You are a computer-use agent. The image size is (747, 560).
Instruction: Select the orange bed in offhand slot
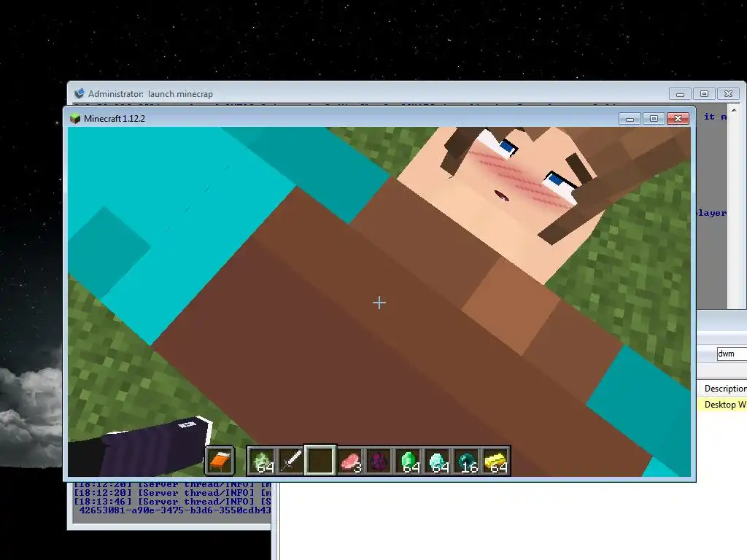(220, 460)
